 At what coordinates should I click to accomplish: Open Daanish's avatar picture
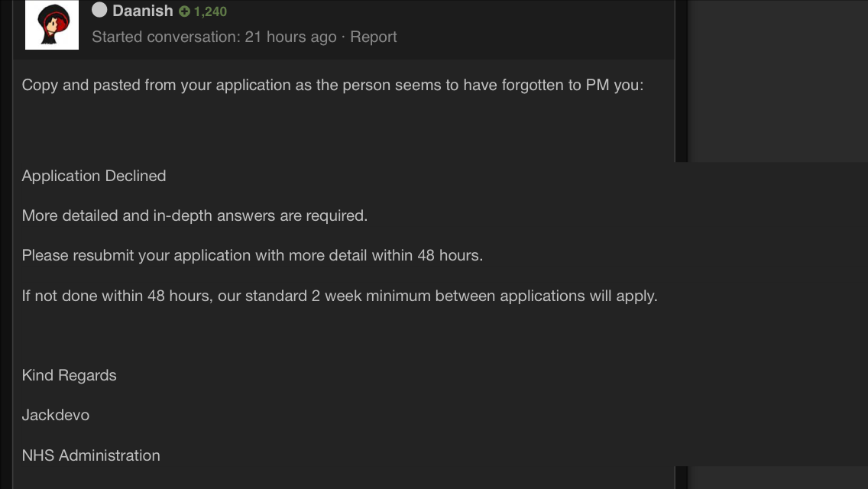[52, 25]
